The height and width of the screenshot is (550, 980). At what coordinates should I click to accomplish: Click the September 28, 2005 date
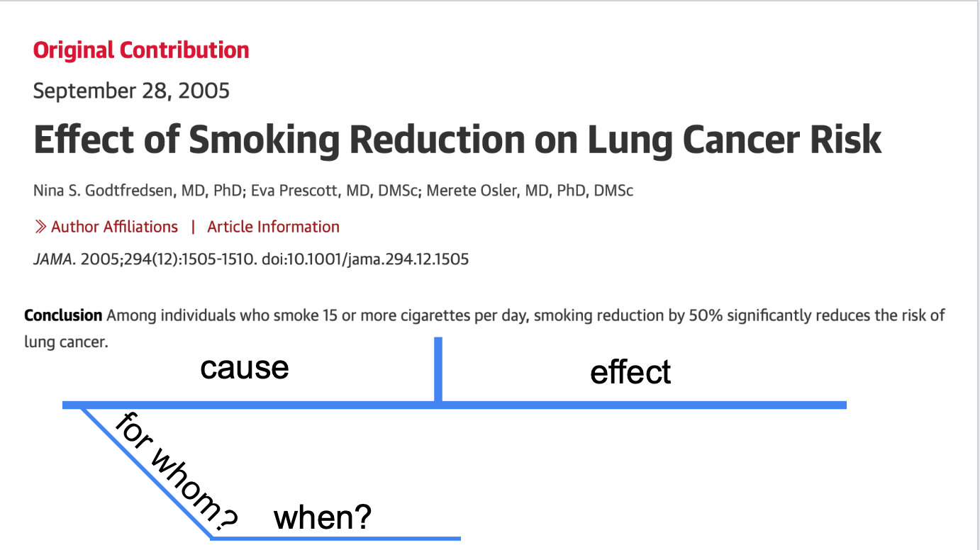click(x=131, y=91)
